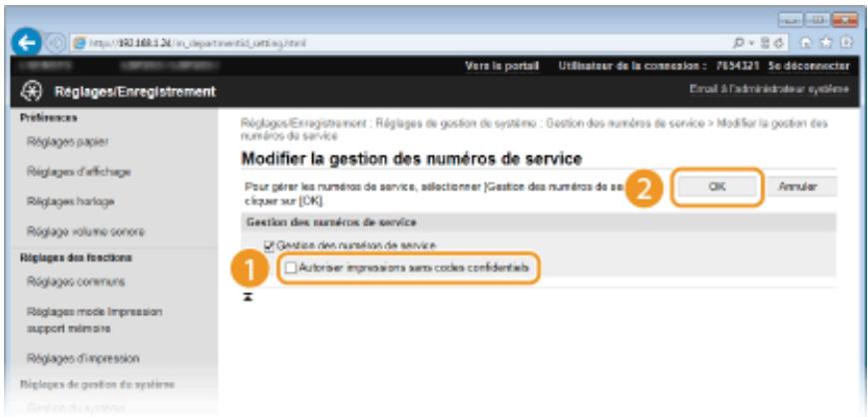Viewport: 868px width, 417px height.
Task: Click the Réglages des fonctions sidebar heading
Action: pos(76,257)
